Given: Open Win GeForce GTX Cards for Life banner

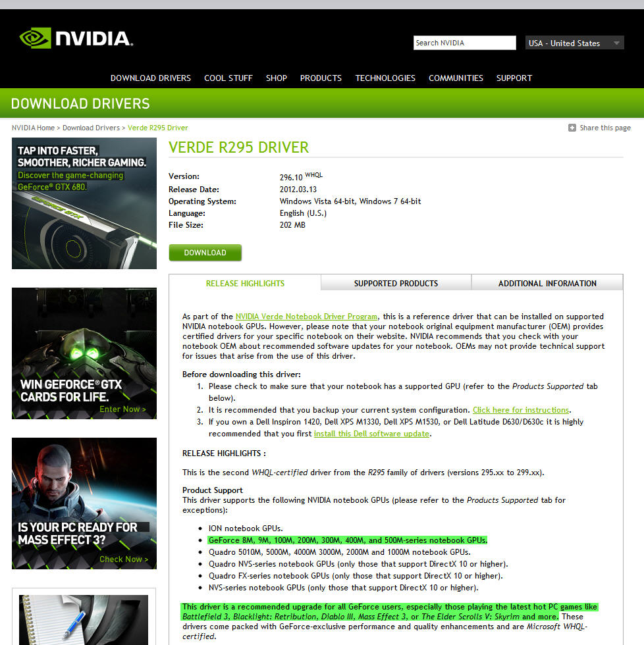Looking at the screenshot, I should 84,353.
